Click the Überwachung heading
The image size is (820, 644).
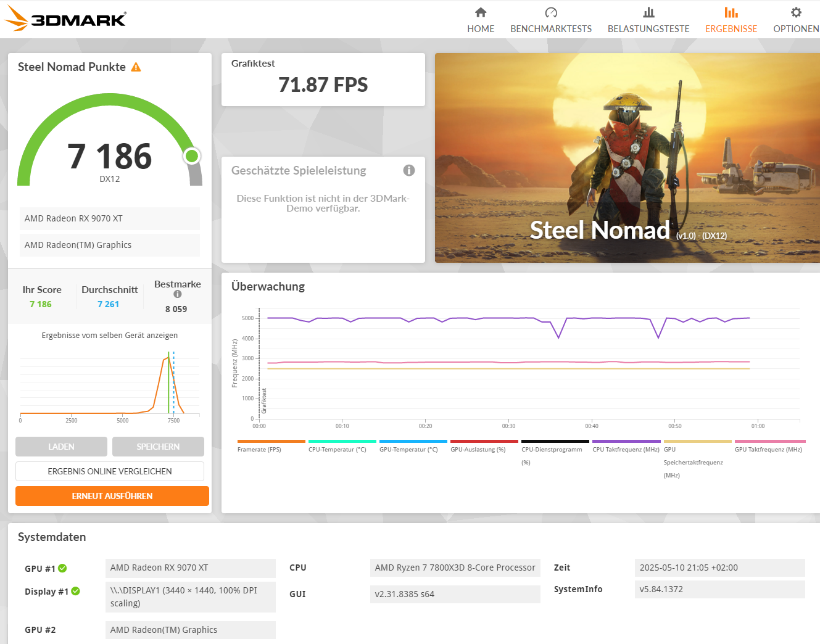[268, 286]
